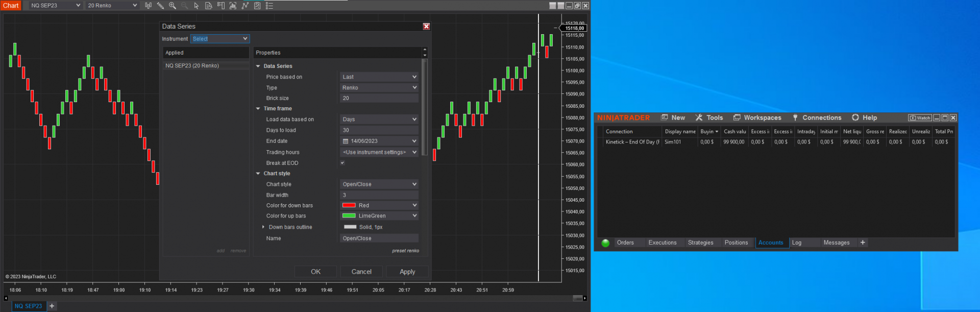Switch to the Strategies tab
Image resolution: width=980 pixels, height=312 pixels.
click(700, 243)
